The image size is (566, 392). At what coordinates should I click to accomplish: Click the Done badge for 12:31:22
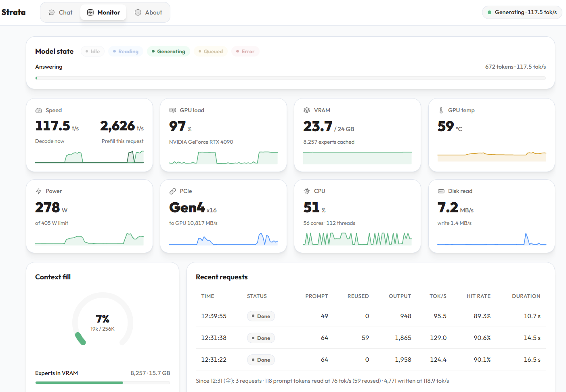pos(261,360)
